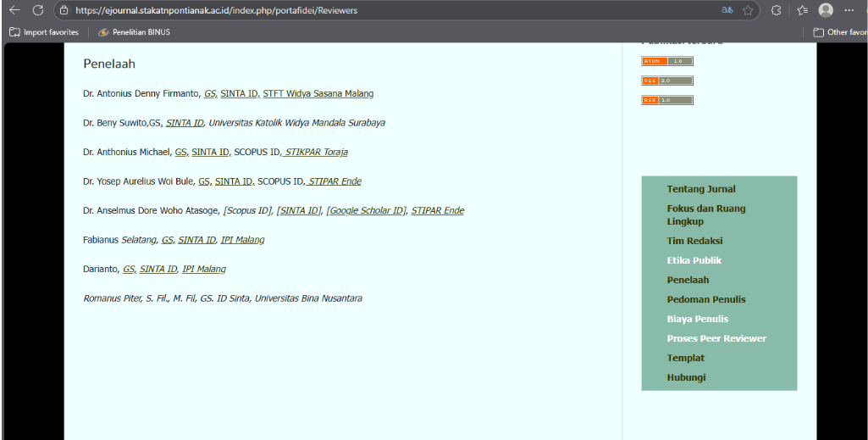Expand the Other favorites folder
Viewport: 868px width, 440px height.
pyautogui.click(x=838, y=32)
